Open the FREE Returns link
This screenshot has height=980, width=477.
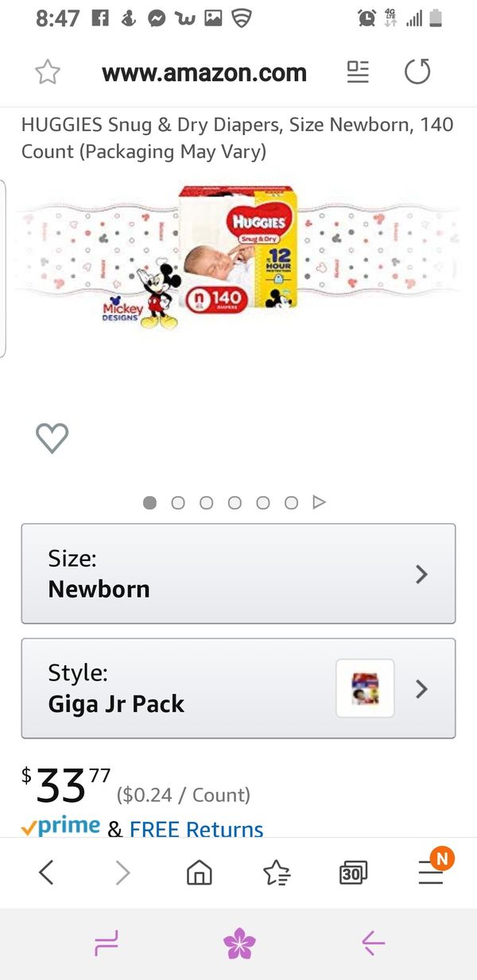[196, 829]
